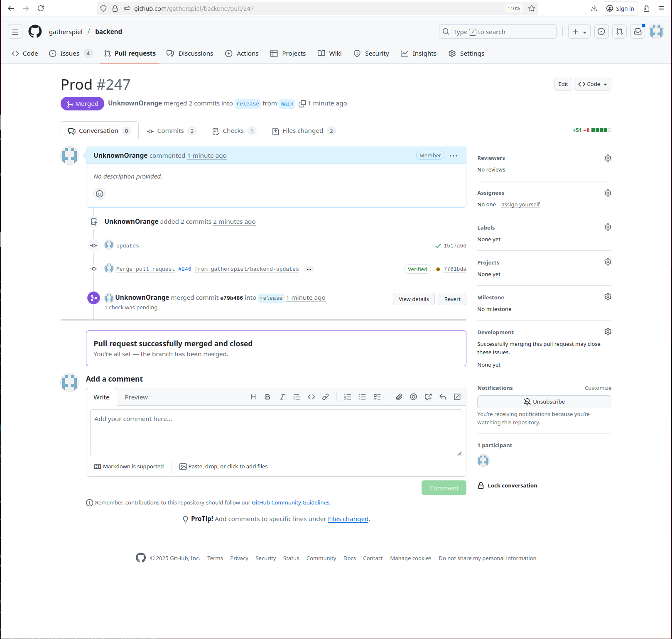Add a reaction with the smiley icon
Image resolution: width=672 pixels, height=639 pixels.
coord(100,194)
